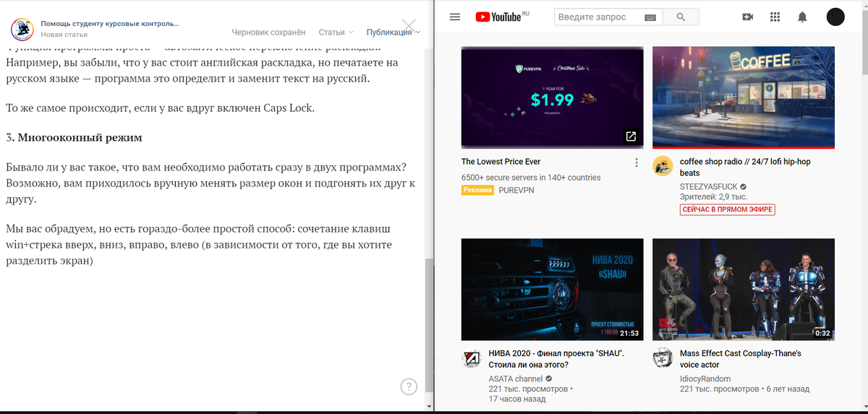Open the IdiocyRandom channel avatar
Image resolution: width=868 pixels, height=414 pixels.
pos(663,358)
